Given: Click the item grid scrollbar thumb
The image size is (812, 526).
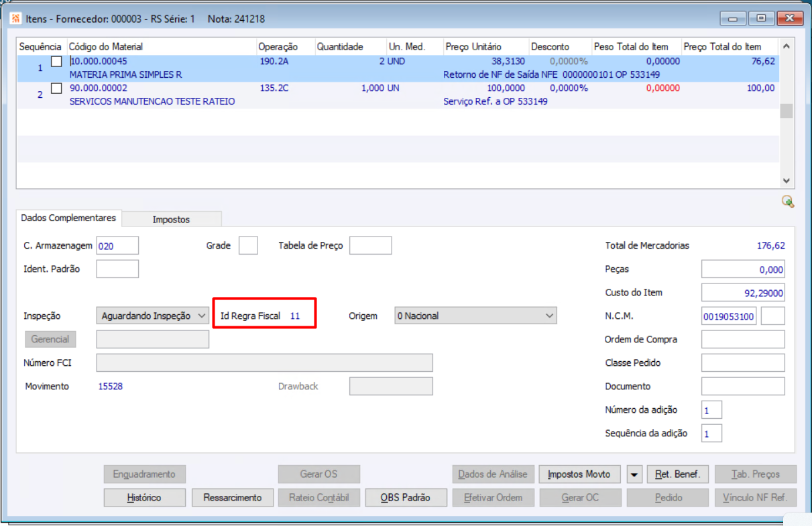Looking at the screenshot, I should point(786,111).
